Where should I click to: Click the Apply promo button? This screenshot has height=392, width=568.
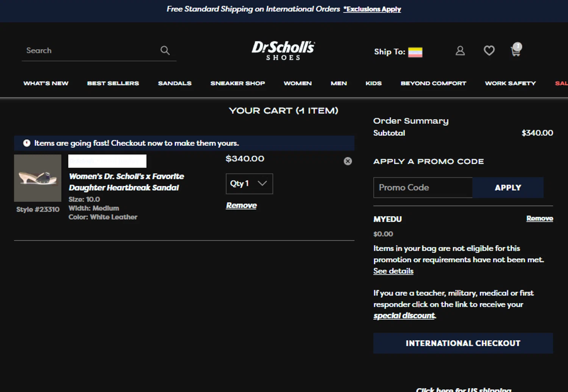click(x=508, y=187)
